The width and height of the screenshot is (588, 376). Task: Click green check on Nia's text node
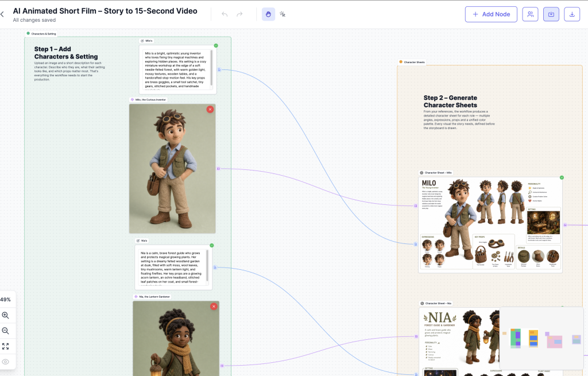tap(212, 245)
